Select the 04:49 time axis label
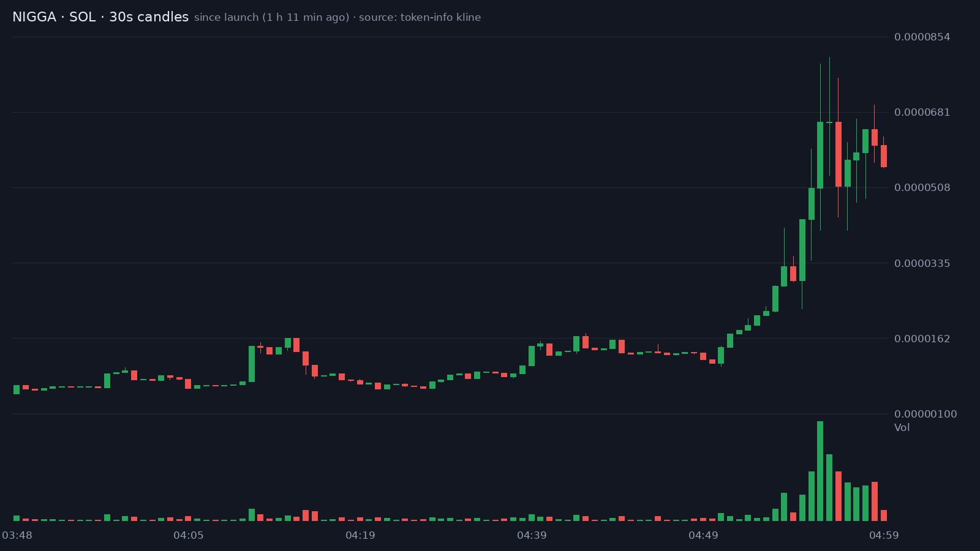This screenshot has height=551, width=980. coord(703,535)
